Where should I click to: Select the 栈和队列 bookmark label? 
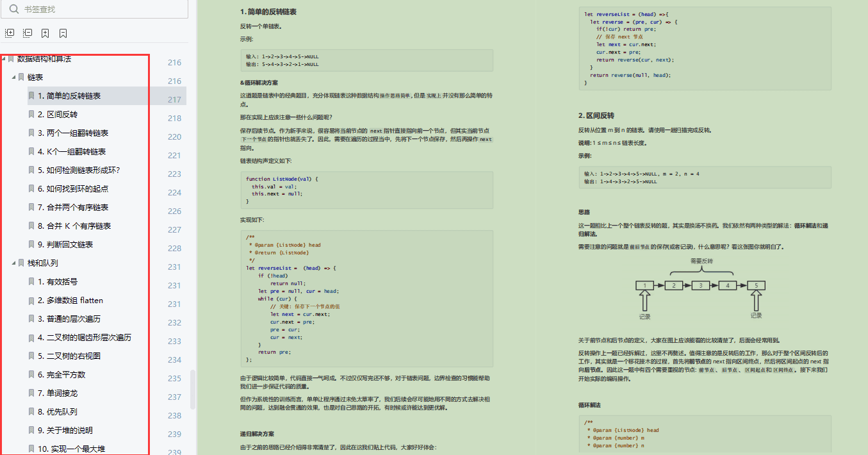click(x=43, y=263)
